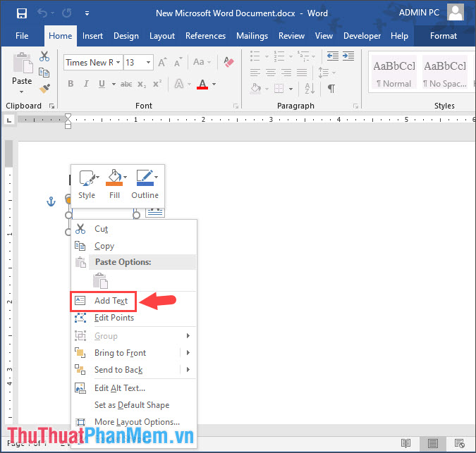Toggle Italic formatting

click(x=86, y=84)
